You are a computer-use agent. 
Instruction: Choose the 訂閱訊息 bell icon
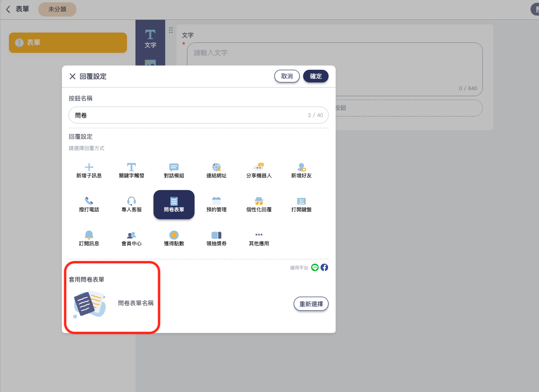click(89, 235)
